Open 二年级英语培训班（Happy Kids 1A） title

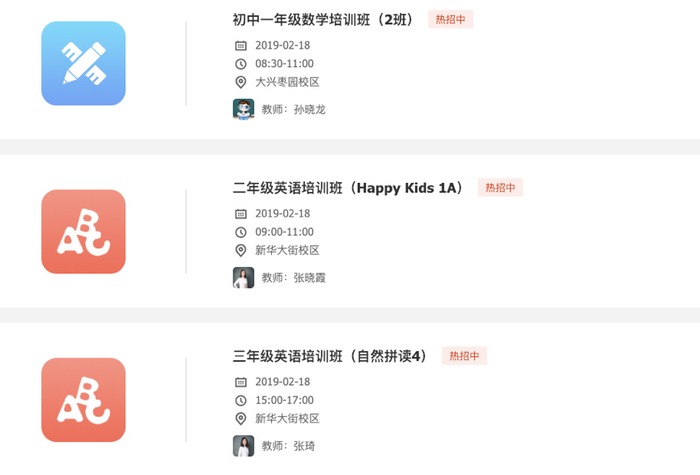[x=348, y=187]
